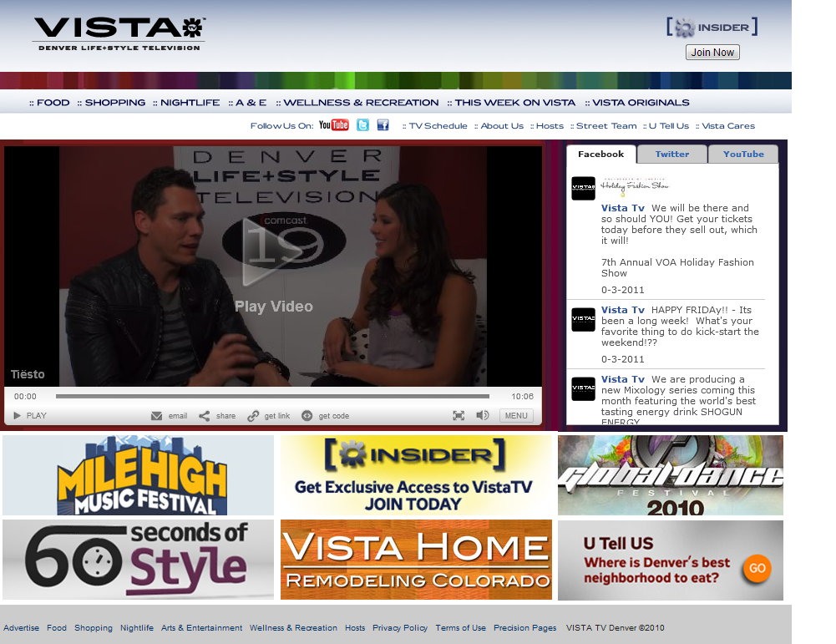Open the Vista Home Remodeling Colorado banner

[417, 560]
